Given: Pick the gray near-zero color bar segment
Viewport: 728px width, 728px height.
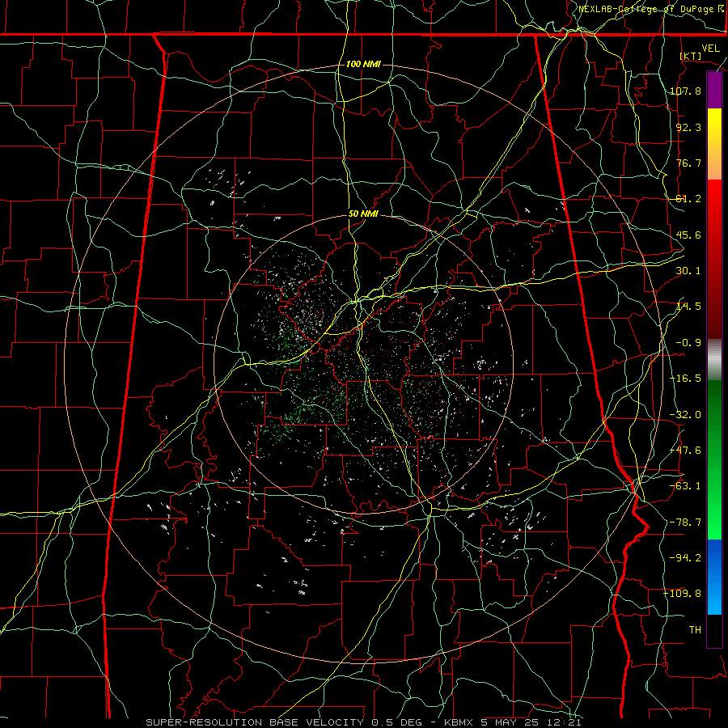Looking at the screenshot, I should (714, 360).
